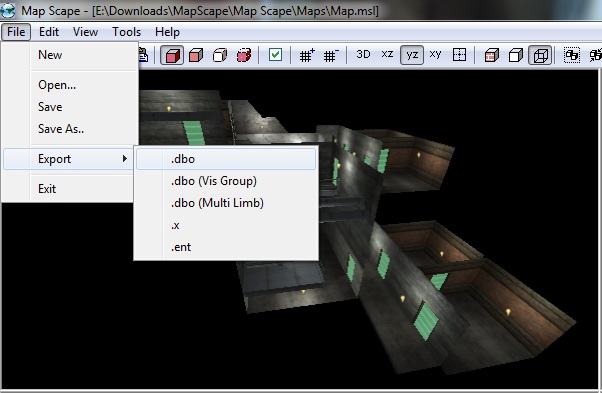This screenshot has width=602, height=393.
Task: Select the solid red cube tool
Action: click(172, 55)
